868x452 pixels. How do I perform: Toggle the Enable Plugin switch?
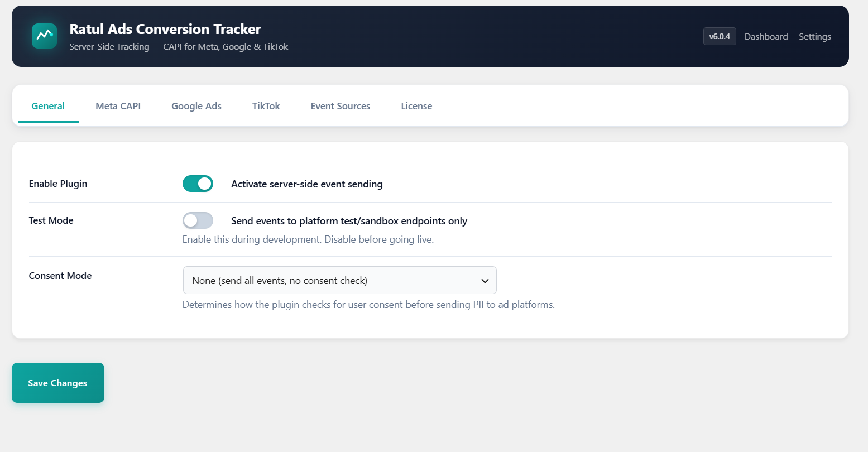[198, 184]
